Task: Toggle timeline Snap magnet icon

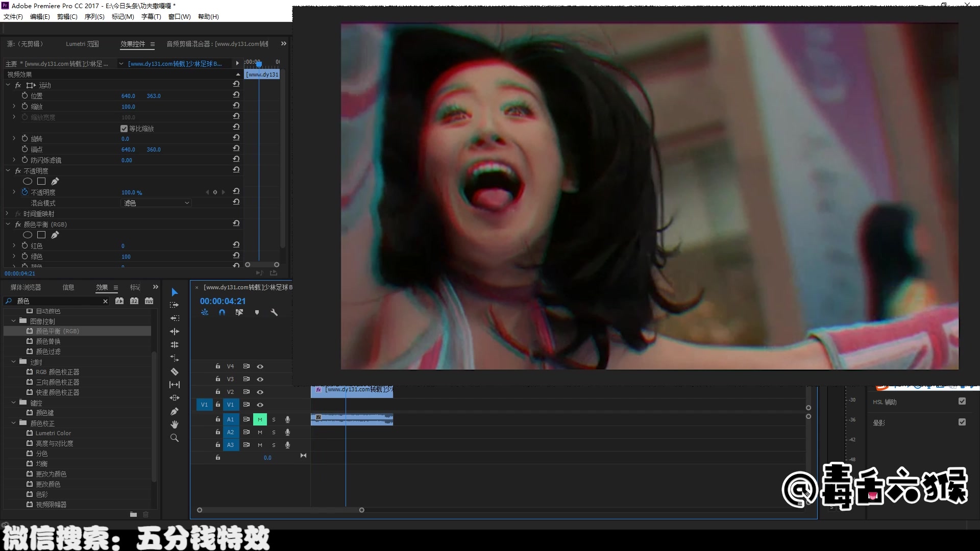Action: point(222,312)
